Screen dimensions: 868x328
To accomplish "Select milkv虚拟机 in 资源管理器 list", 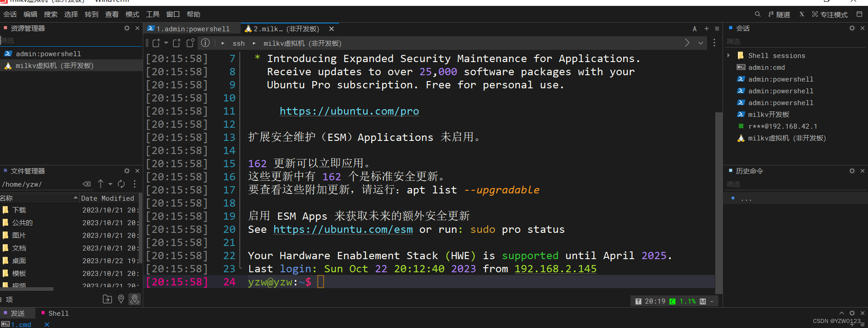I will tap(71, 66).
